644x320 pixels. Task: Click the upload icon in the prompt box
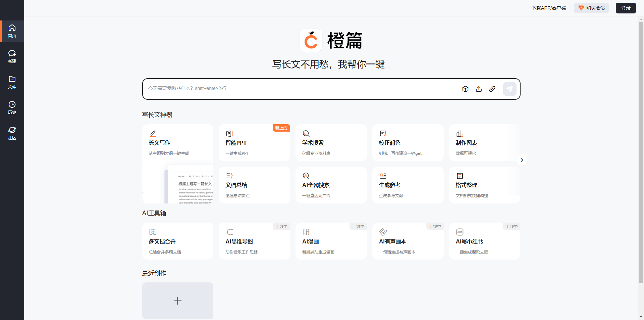click(479, 89)
